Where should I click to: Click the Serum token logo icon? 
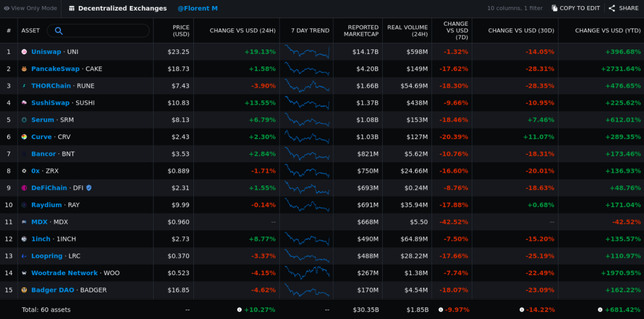pyautogui.click(x=24, y=120)
